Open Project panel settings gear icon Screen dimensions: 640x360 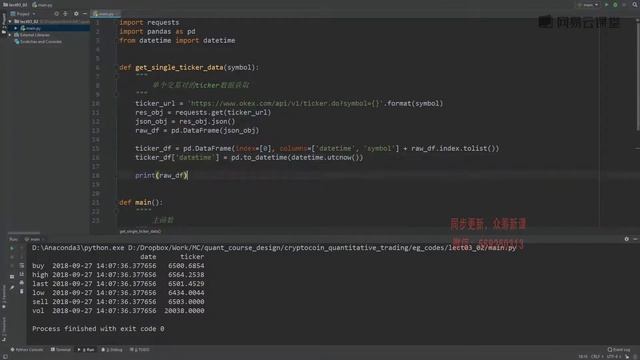(x=76, y=14)
